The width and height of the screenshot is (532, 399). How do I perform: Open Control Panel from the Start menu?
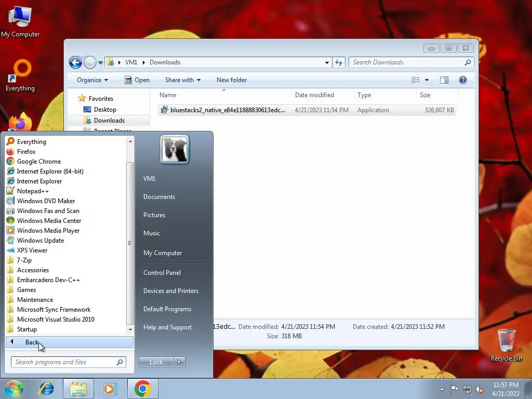click(x=162, y=272)
